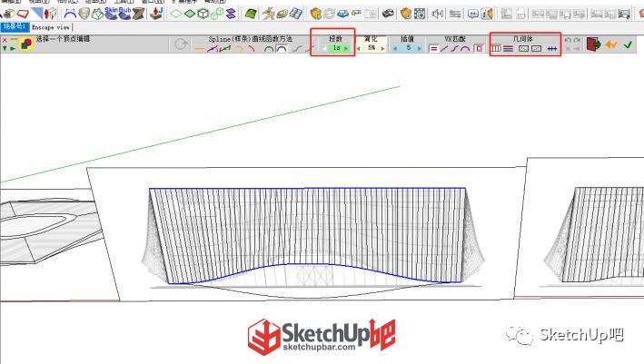Open the blue arc curve tool
Viewport: 644px width, 364px height.
(x=70, y=14)
